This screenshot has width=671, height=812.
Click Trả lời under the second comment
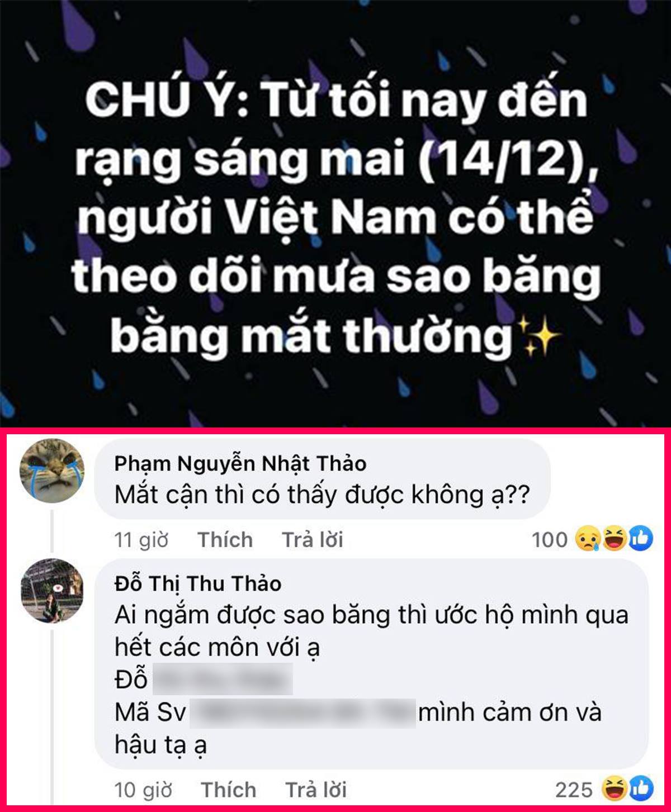click(316, 790)
